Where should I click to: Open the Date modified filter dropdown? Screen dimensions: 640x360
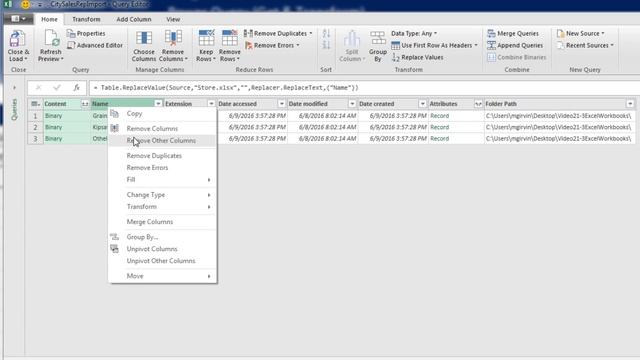tap(352, 104)
